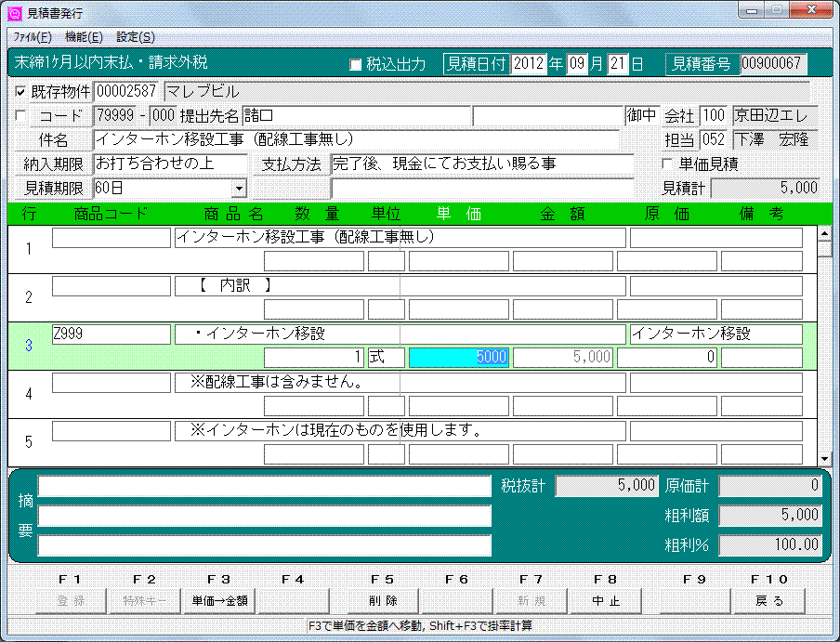This screenshot has width=840, height=642.
Task: Click row 3 cost field 0
Action: click(x=667, y=357)
